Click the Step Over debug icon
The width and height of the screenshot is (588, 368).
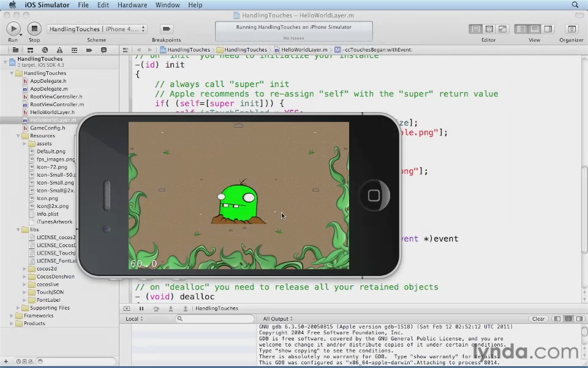[x=156, y=309]
